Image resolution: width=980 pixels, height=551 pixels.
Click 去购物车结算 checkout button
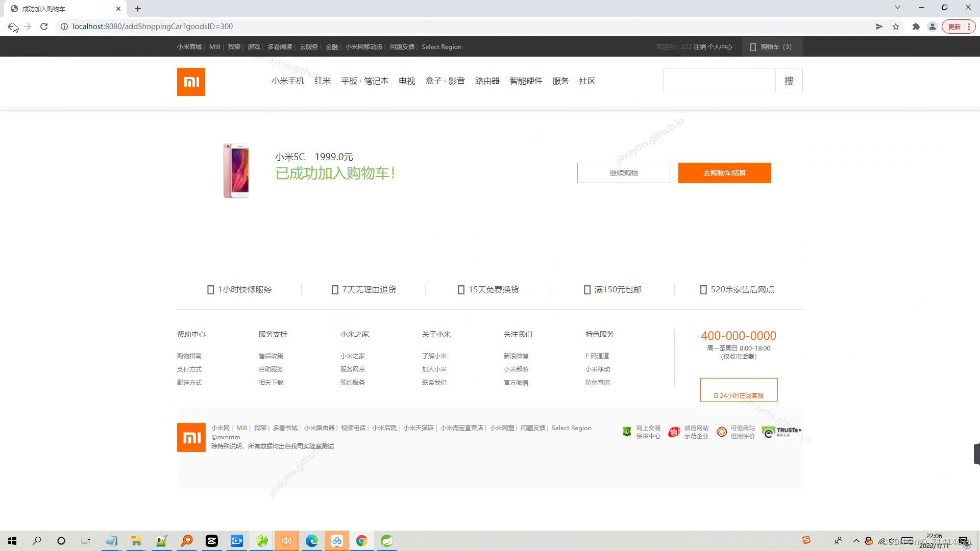click(724, 172)
